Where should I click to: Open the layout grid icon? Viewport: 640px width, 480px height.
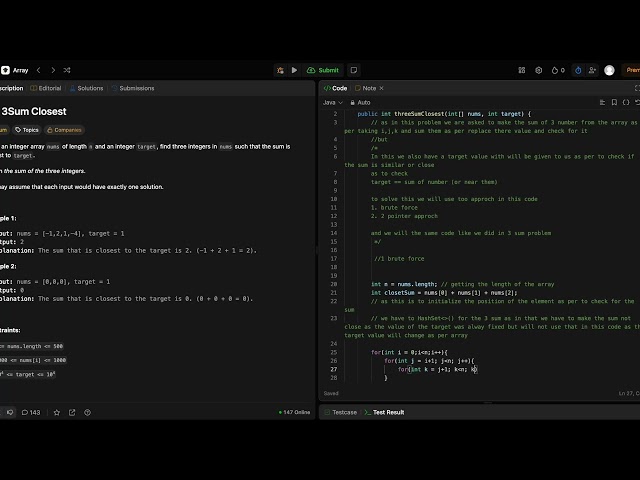[x=520, y=70]
